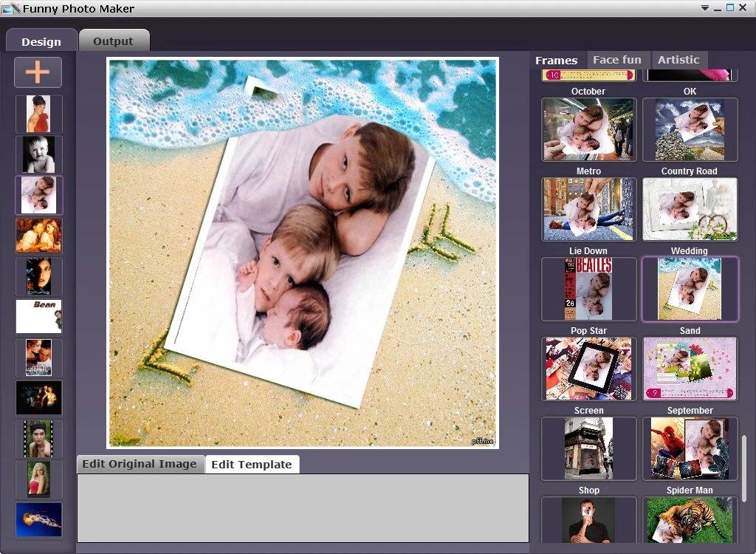Viewport: 756px width, 554px height.
Task: Click the tiger frame at the bottom right
Action: point(690,521)
